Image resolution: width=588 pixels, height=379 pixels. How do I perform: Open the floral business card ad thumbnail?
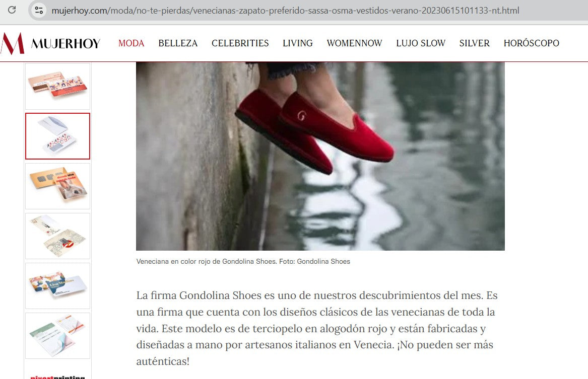pyautogui.click(x=58, y=286)
